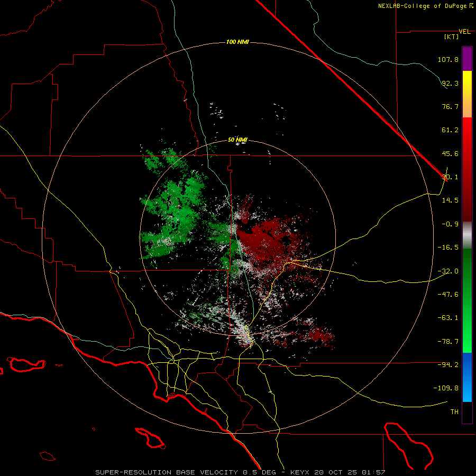This screenshot has height=476, width=476.
Task: Click the -16.5 velocity scale value
Action: tap(448, 248)
